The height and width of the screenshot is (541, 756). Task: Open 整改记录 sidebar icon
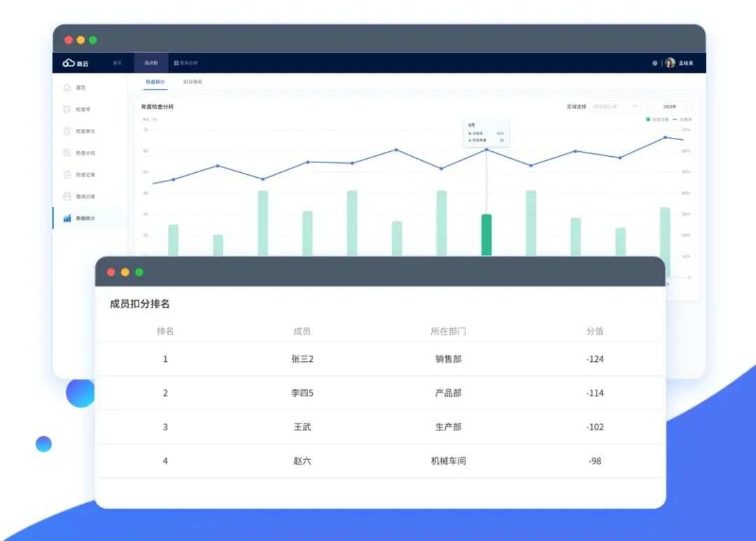[x=67, y=197]
